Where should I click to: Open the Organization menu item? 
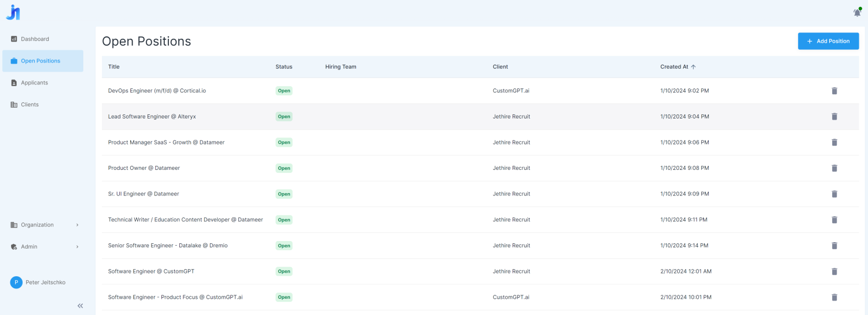(x=43, y=225)
